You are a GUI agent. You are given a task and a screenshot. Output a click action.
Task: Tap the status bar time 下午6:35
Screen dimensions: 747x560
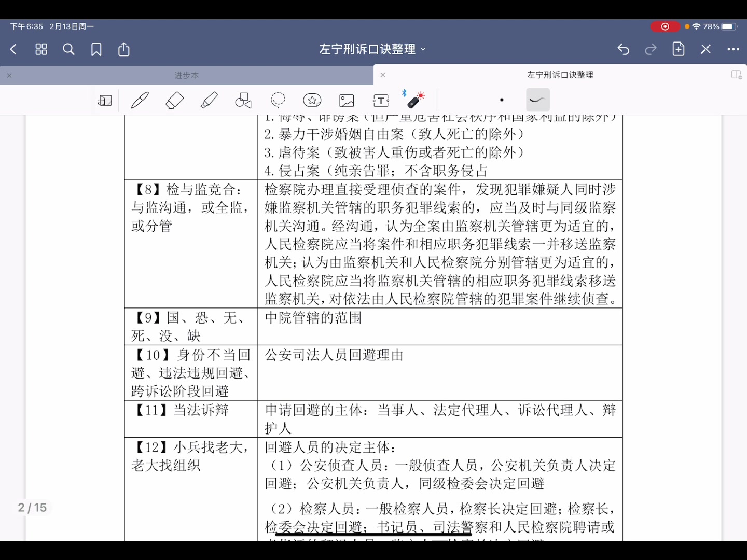click(x=26, y=26)
